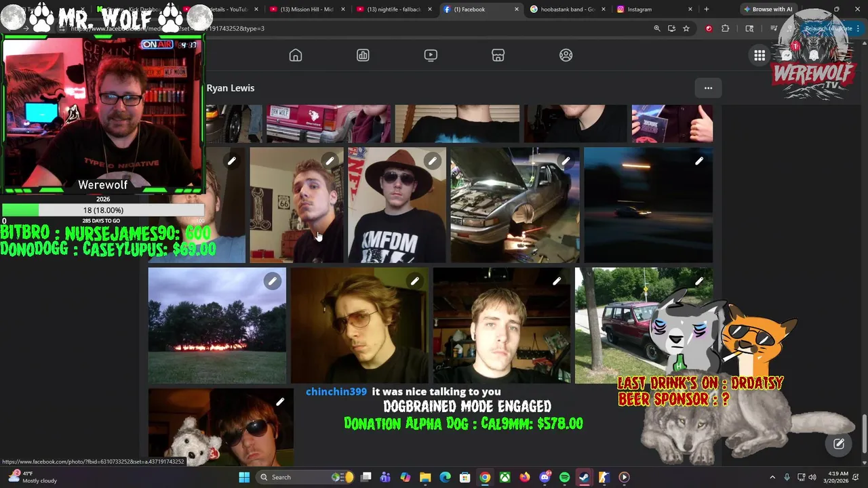Open Microsoft Store from the taskbar

pos(465,477)
